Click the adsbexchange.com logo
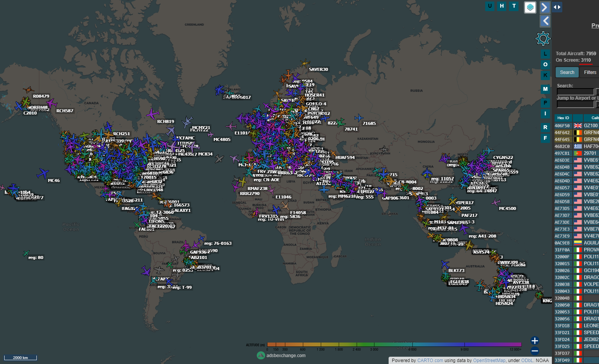Image resolution: width=599 pixels, height=364 pixels. pyautogui.click(x=281, y=356)
